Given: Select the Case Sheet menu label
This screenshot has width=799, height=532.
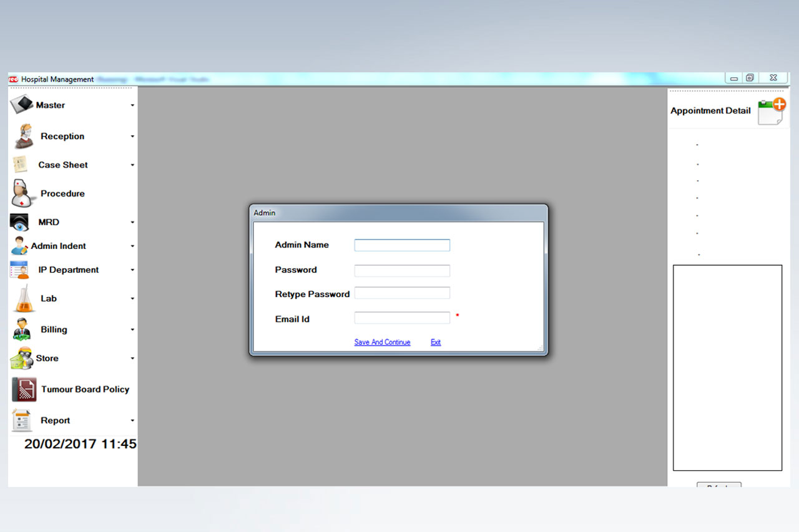Looking at the screenshot, I should [x=63, y=165].
